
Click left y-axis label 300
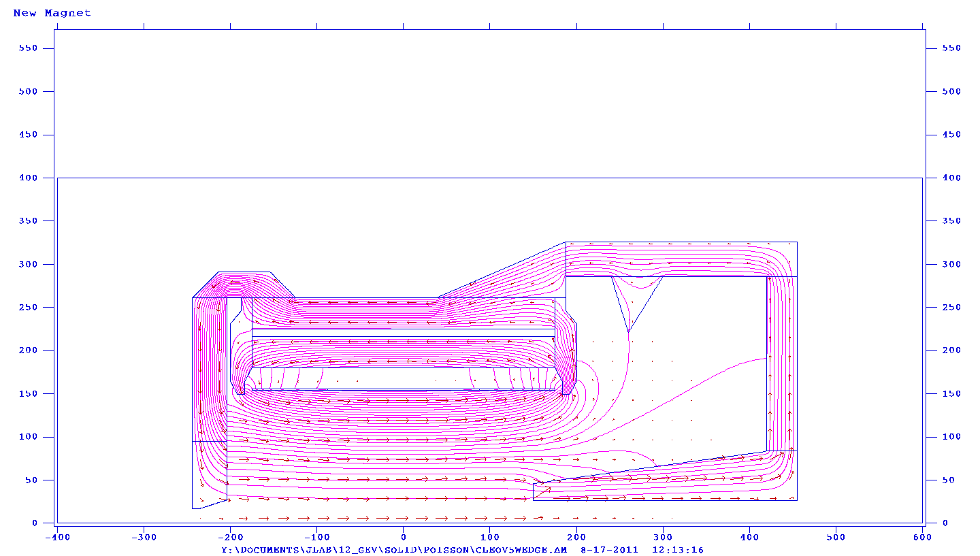(x=28, y=264)
